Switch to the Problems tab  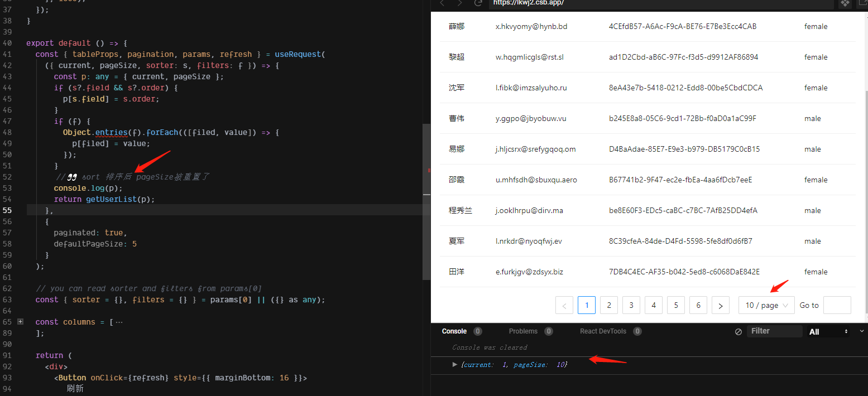pos(523,331)
